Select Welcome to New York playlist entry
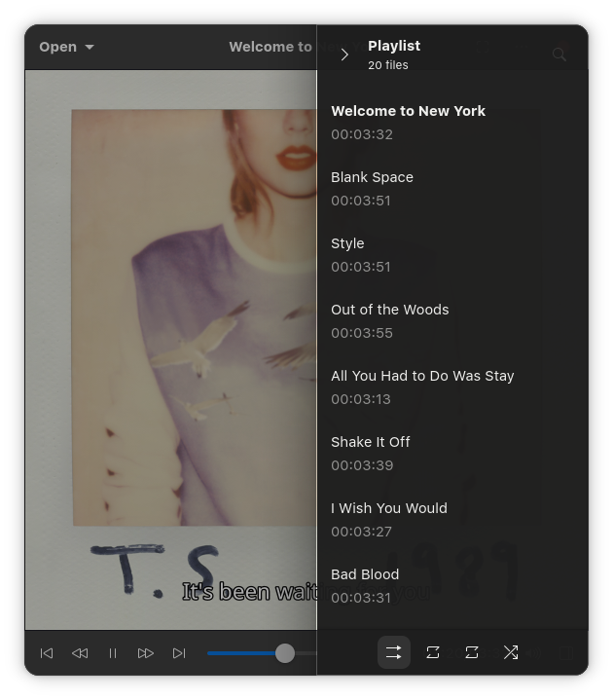The image size is (613, 700). coord(408,122)
